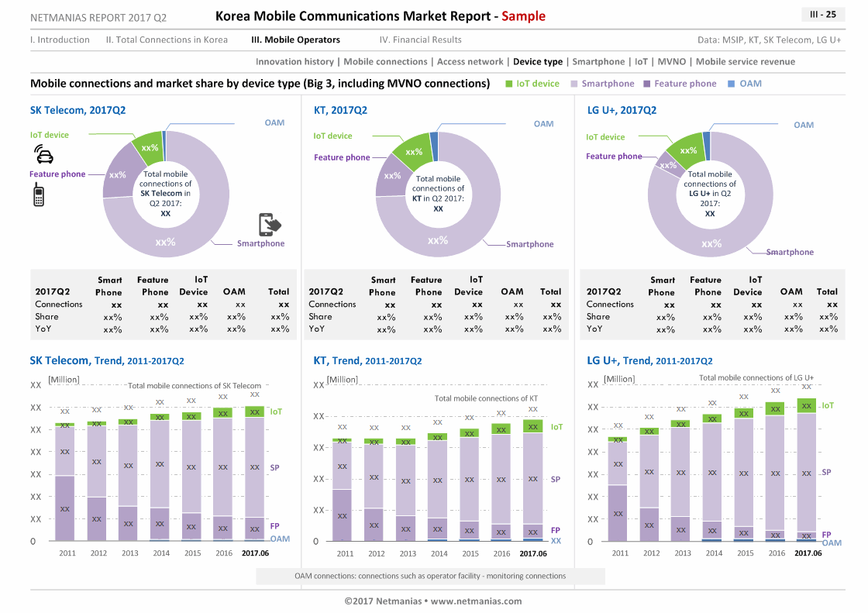Click the 2011 bar in KT trend chart
This screenshot has height=613, width=868.
pos(342,490)
